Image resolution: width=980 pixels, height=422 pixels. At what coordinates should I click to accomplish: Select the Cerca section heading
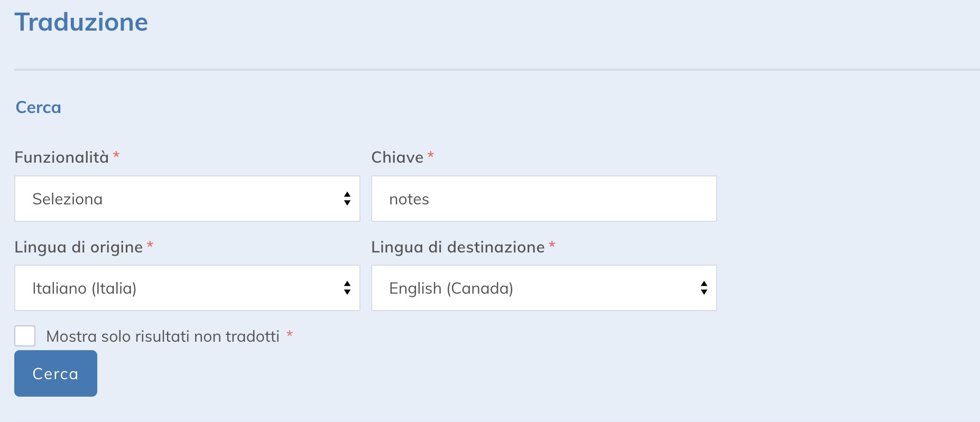coord(38,108)
